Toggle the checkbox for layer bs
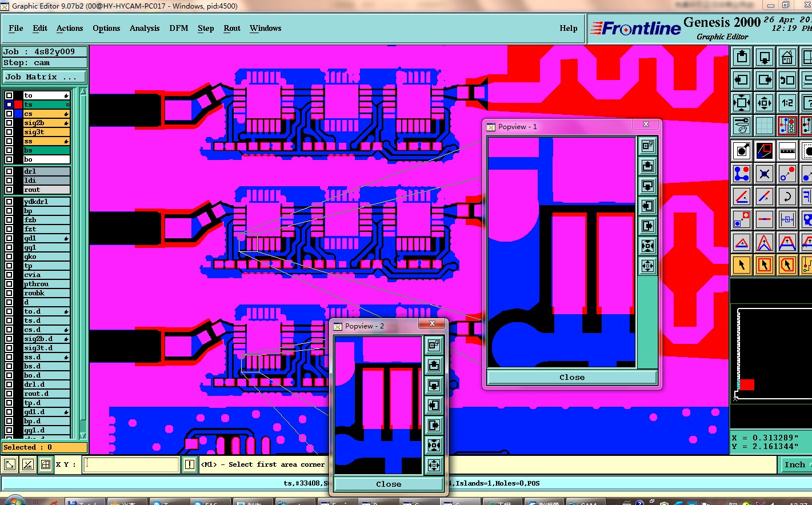812x505 pixels. 9,150
